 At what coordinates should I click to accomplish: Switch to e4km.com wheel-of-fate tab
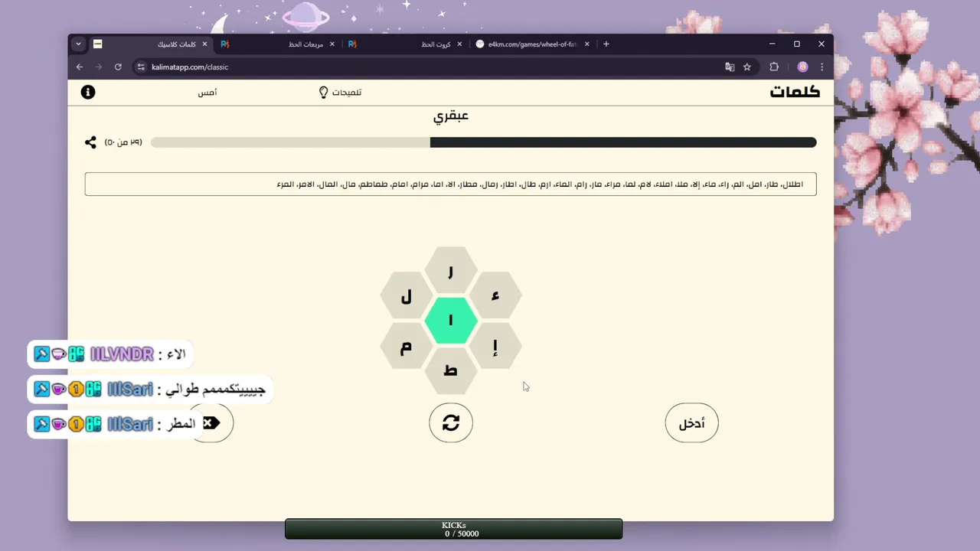click(x=533, y=44)
